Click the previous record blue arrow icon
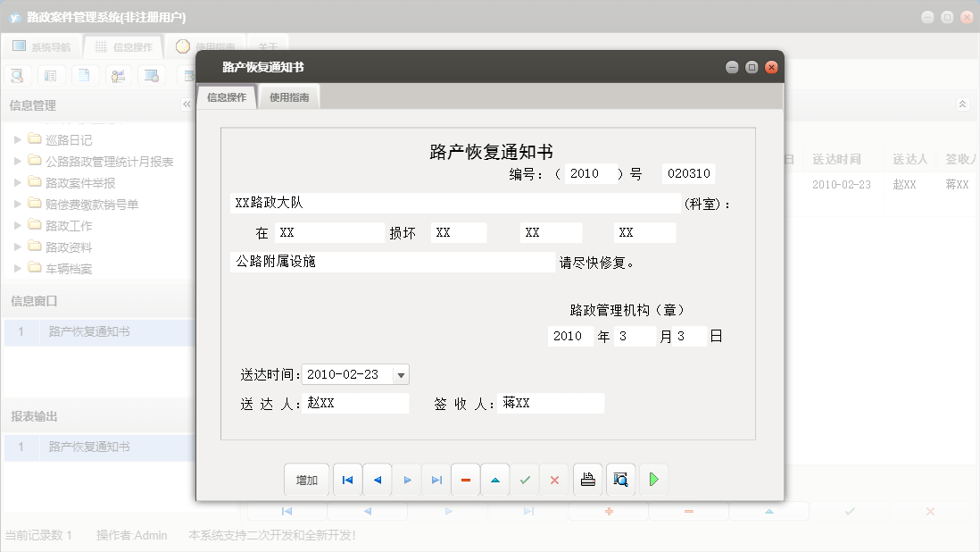This screenshot has height=552, width=980. [x=377, y=480]
